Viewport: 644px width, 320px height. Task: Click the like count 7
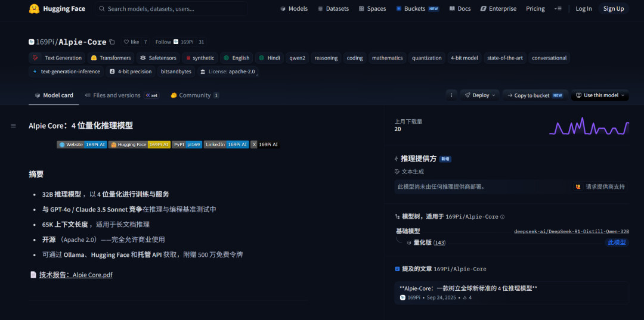coord(145,42)
